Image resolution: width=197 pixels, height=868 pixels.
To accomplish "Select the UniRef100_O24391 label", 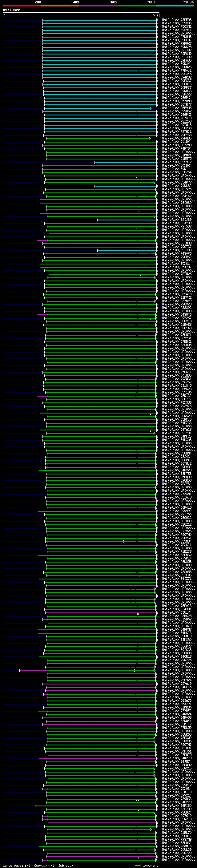I will coord(176,609).
